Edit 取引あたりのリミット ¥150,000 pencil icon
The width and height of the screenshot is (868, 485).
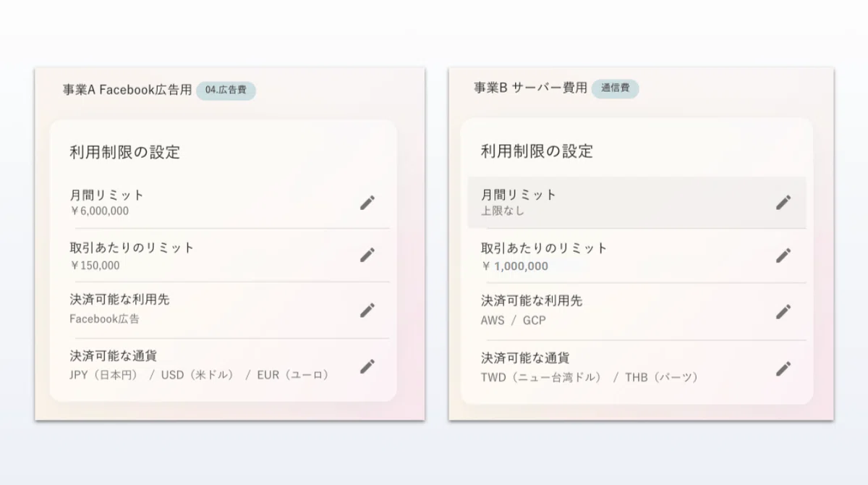(367, 255)
